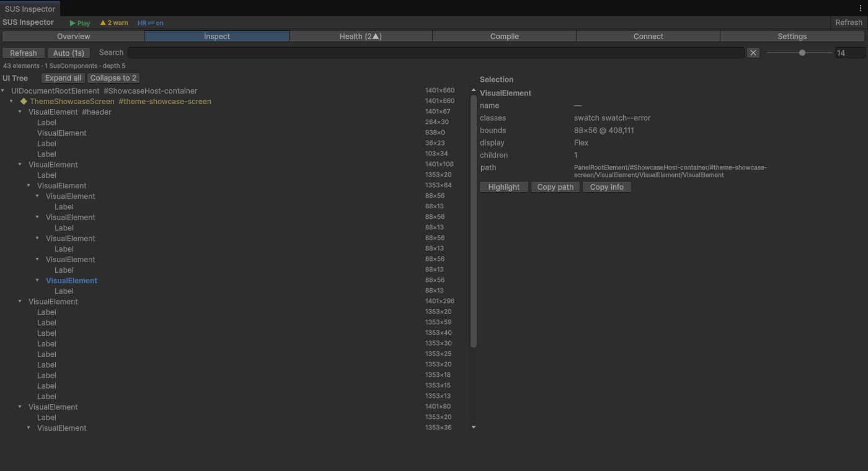
Task: Select the Label row sized 1353×30
Action: (236, 343)
